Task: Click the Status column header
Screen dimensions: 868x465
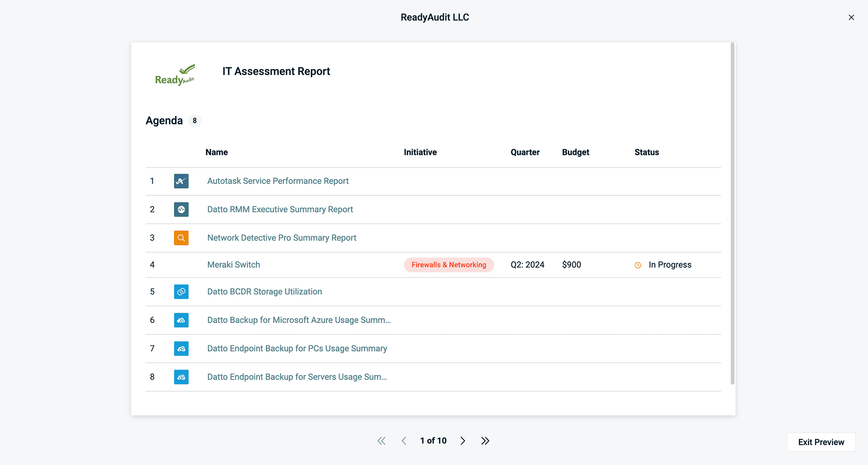Action: pyautogui.click(x=646, y=152)
